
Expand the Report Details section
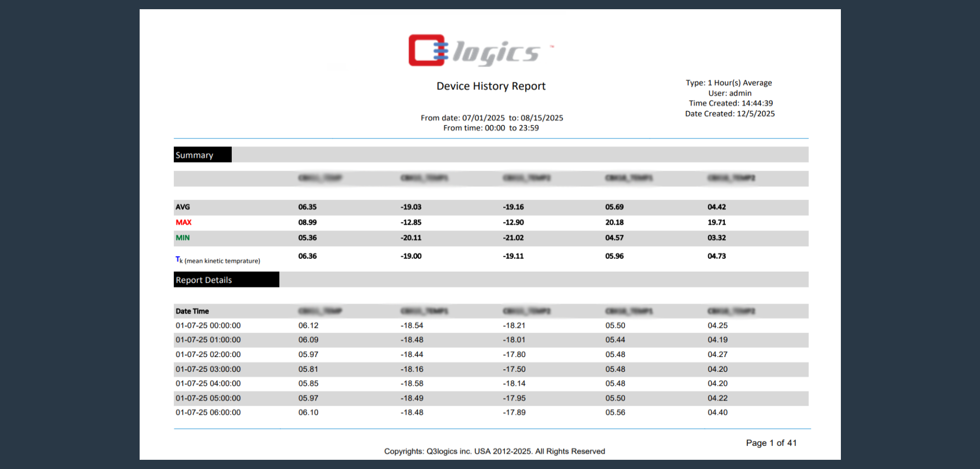click(x=203, y=279)
